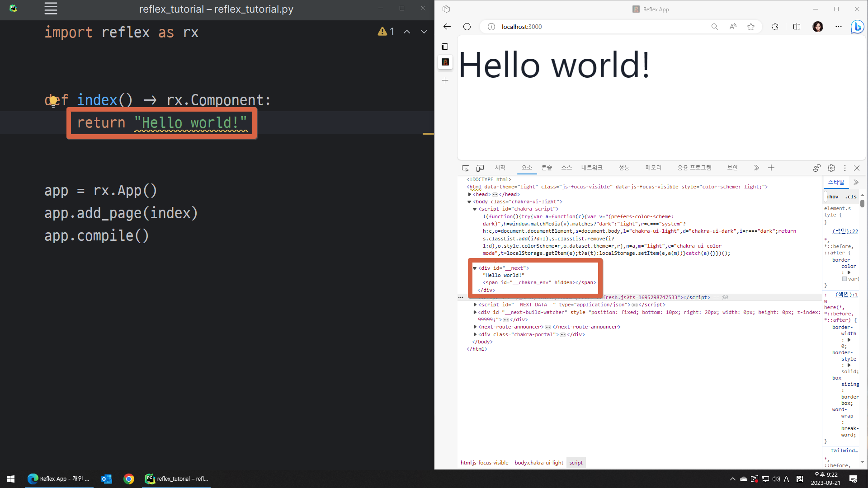Expand the head element node

coord(470,194)
